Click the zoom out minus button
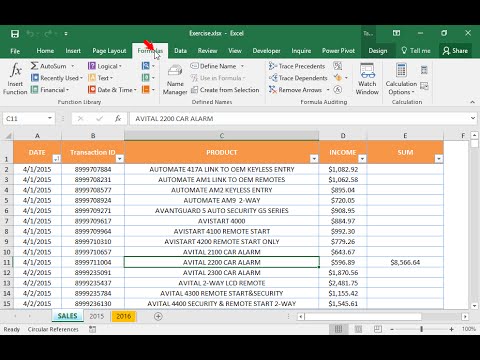This screenshot has height=360, width=480. tap(392, 329)
